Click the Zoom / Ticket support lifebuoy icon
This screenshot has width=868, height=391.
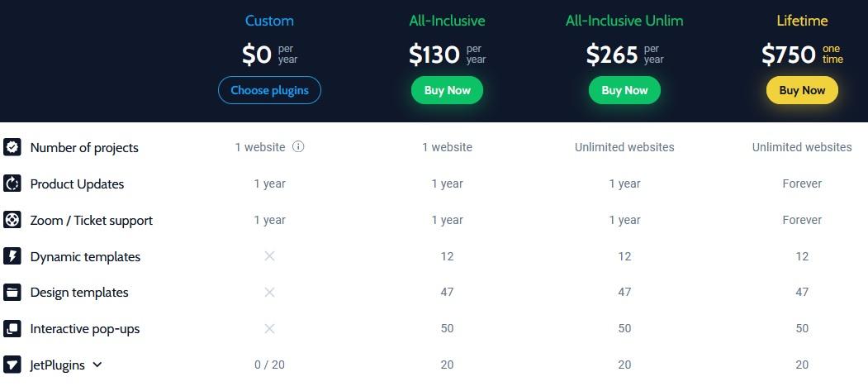(12, 220)
